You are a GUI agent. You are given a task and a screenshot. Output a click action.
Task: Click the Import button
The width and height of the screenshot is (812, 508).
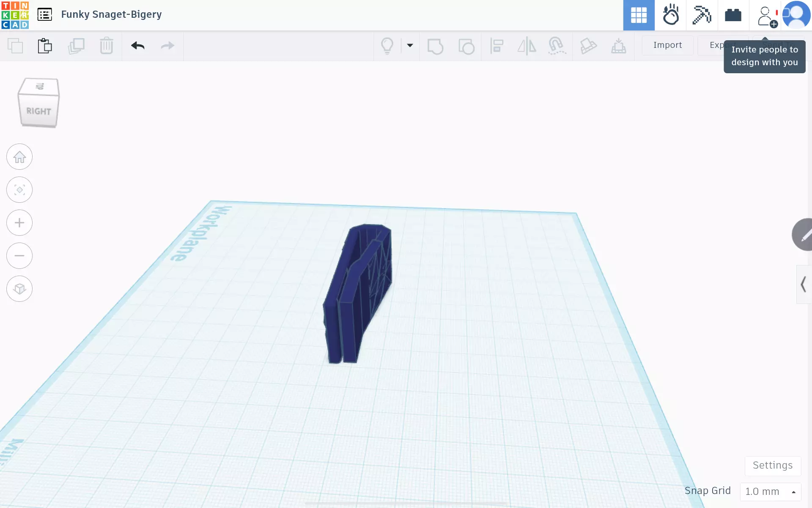point(667,45)
